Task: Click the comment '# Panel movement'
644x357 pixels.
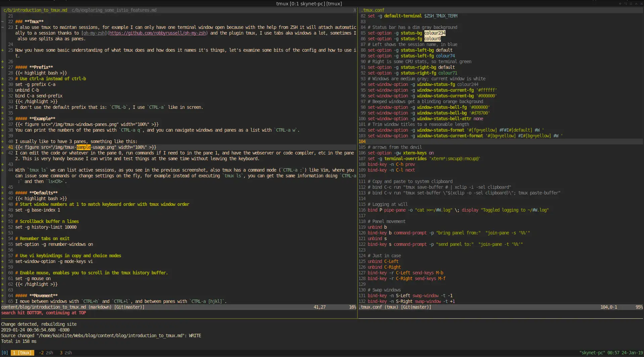Action: click(387, 221)
